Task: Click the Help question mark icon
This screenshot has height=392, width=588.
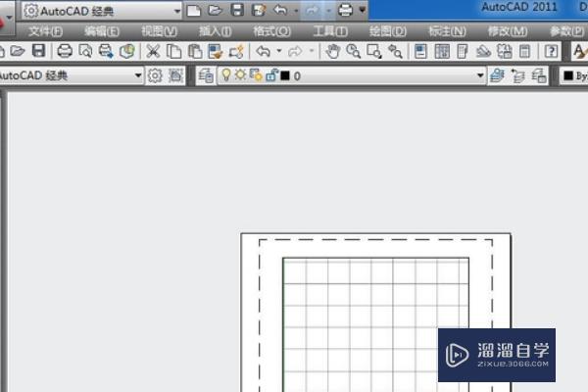Action: coord(551,51)
